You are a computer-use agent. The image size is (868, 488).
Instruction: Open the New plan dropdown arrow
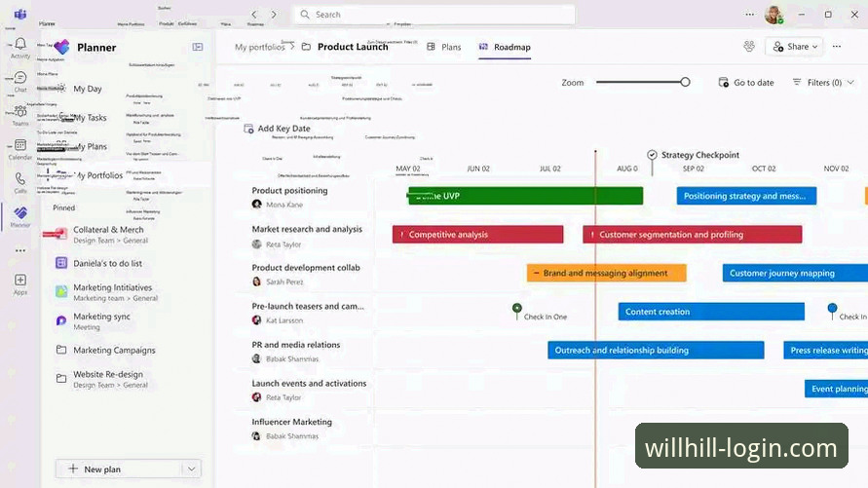click(191, 469)
